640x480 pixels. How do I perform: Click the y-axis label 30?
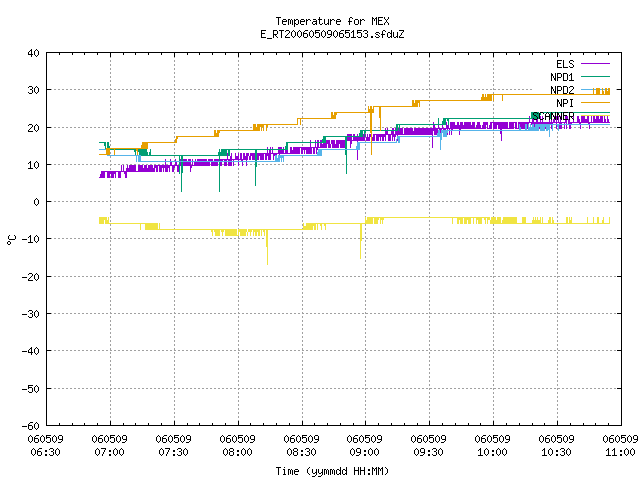coord(33,90)
